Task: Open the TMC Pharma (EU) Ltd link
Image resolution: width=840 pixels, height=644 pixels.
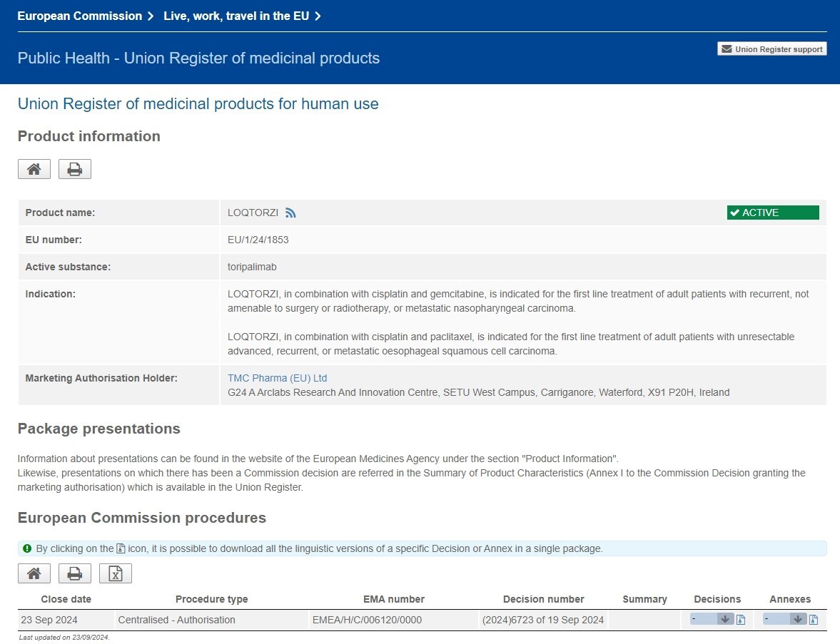Action: [x=277, y=378]
